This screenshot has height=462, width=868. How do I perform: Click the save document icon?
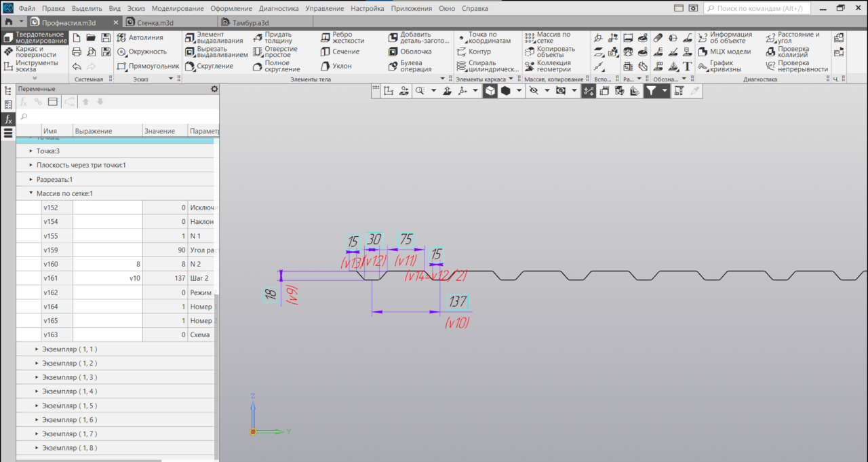(106, 37)
